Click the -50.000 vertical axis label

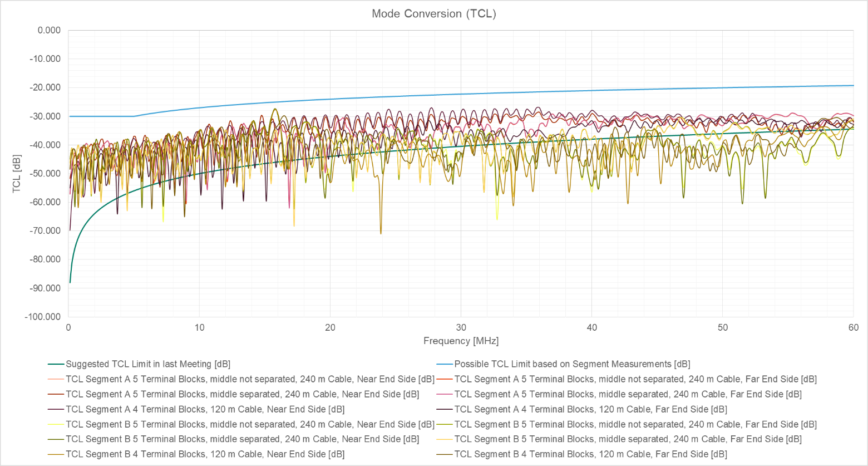coord(46,174)
